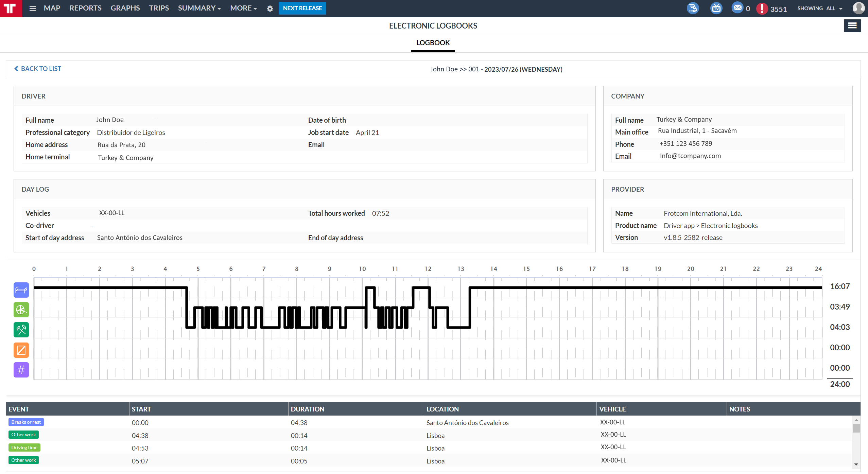Select the orange availability icon
Screen dimensions: 868x474
click(x=21, y=350)
